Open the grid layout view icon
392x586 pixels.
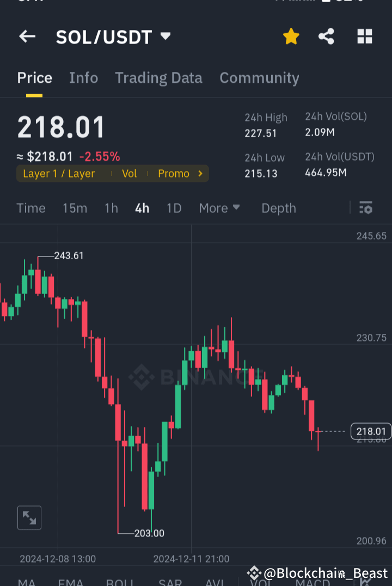365,36
